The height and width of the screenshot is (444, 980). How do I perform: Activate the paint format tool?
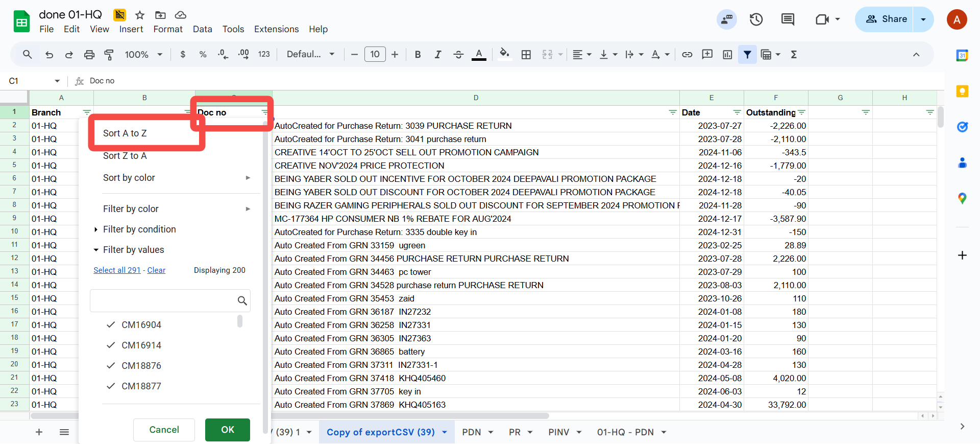click(x=109, y=54)
